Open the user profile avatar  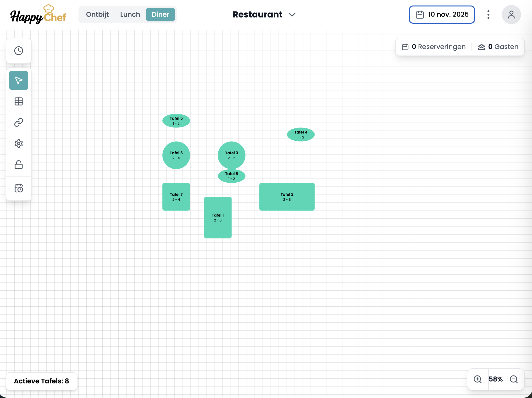pyautogui.click(x=511, y=15)
